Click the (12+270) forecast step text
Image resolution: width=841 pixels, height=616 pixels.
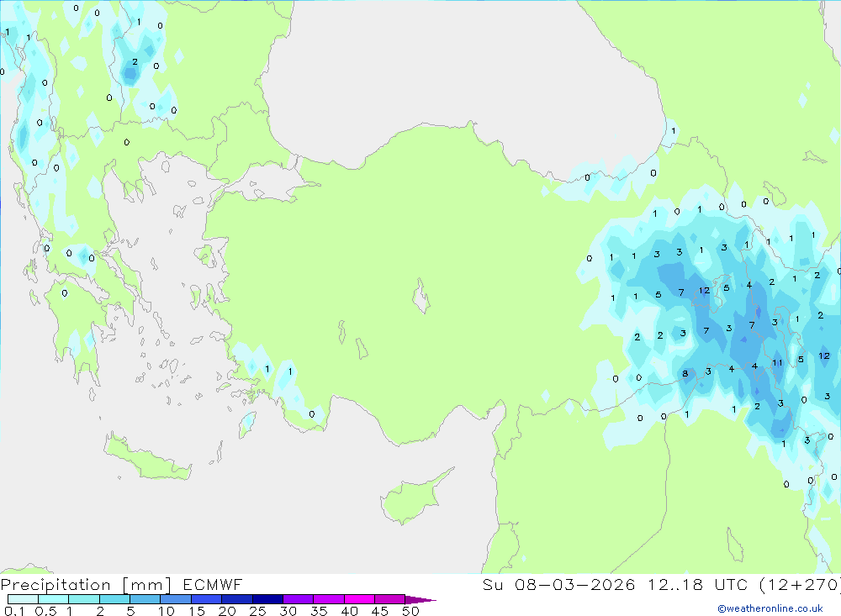[801, 584]
